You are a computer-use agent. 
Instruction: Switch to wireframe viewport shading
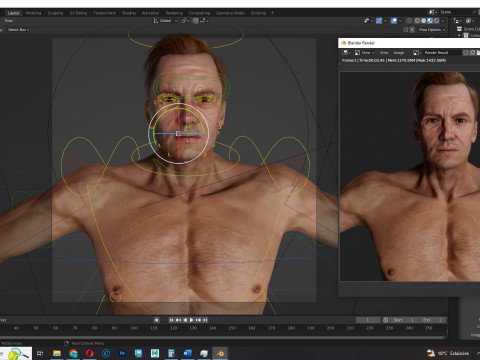pyautogui.click(x=417, y=21)
